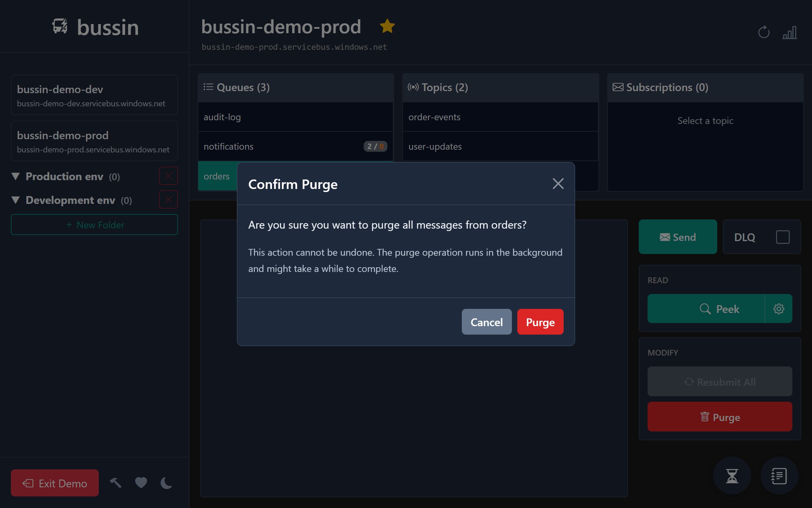The image size is (812, 508).
Task: Open the audit-log queue
Action: (295, 117)
